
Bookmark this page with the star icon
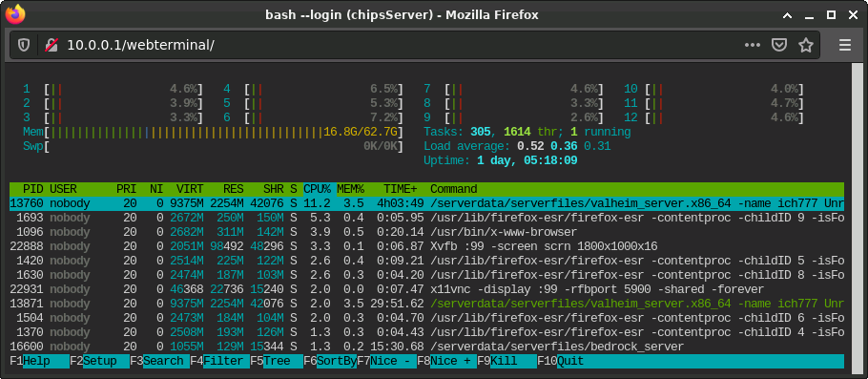(806, 45)
